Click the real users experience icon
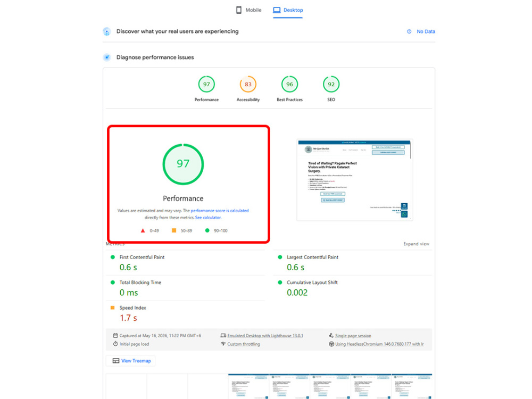The width and height of the screenshot is (532, 399). pos(107,31)
